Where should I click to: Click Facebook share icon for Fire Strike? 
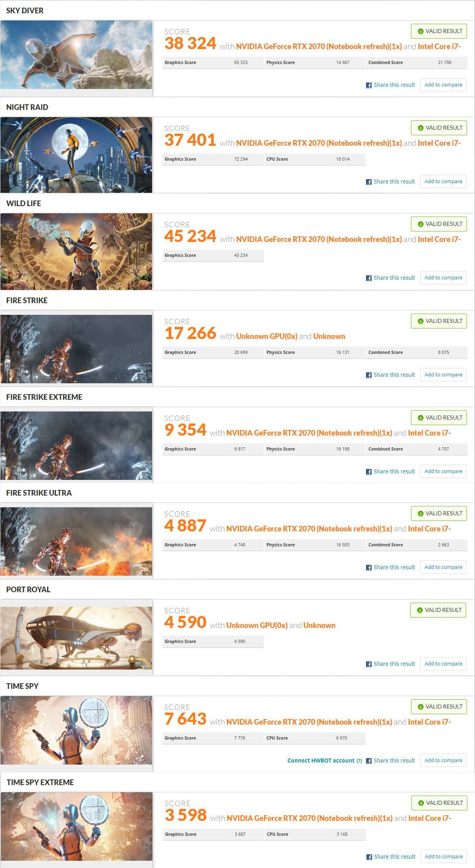[368, 375]
